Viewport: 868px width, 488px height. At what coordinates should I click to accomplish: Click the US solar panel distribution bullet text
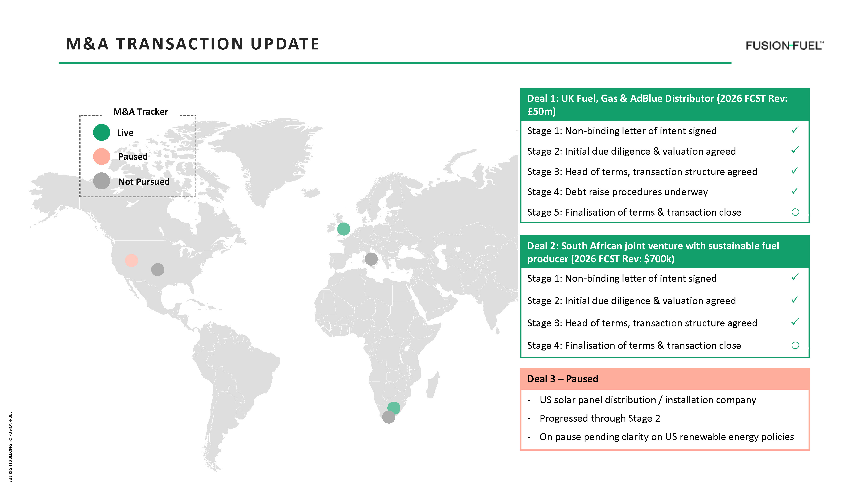point(648,400)
